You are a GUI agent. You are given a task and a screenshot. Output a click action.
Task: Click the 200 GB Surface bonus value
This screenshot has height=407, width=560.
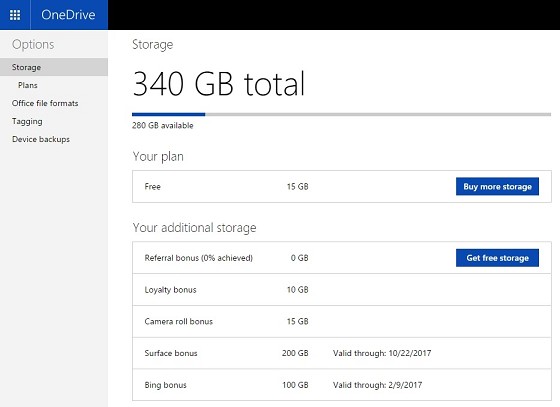(x=295, y=353)
